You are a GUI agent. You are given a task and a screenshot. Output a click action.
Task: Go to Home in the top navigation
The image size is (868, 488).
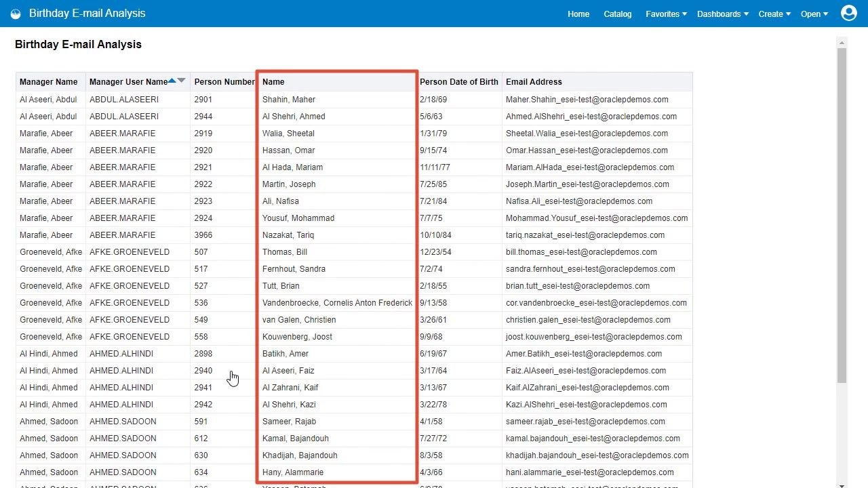(x=578, y=14)
